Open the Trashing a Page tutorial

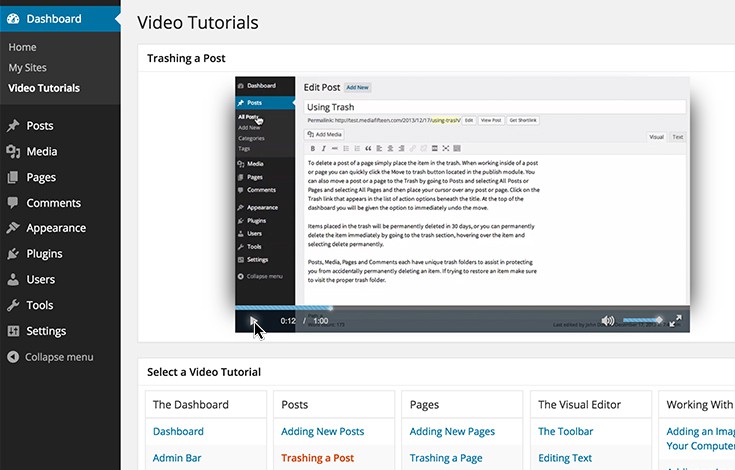[x=446, y=458]
